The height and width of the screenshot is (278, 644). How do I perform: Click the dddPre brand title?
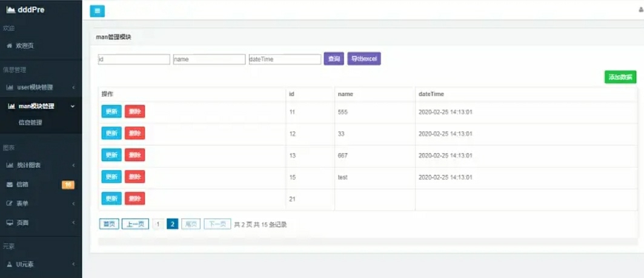coord(32,10)
